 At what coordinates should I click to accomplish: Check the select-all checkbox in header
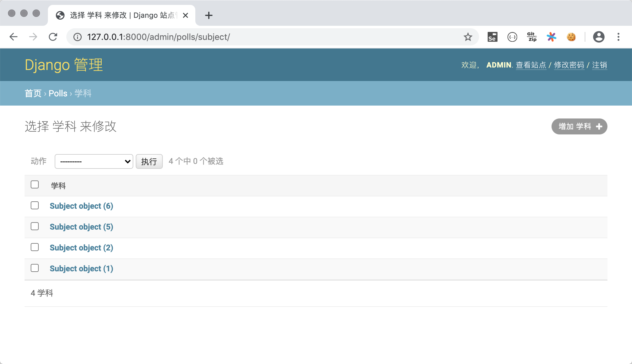coord(35,184)
